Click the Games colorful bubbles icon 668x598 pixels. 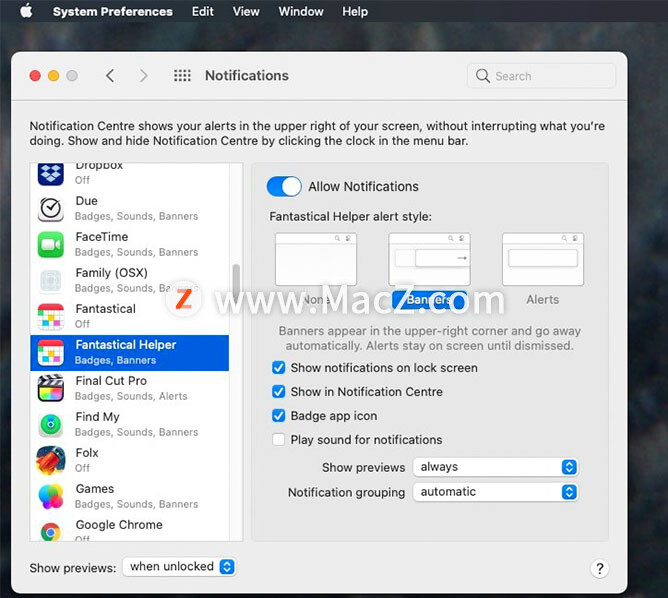tap(51, 497)
